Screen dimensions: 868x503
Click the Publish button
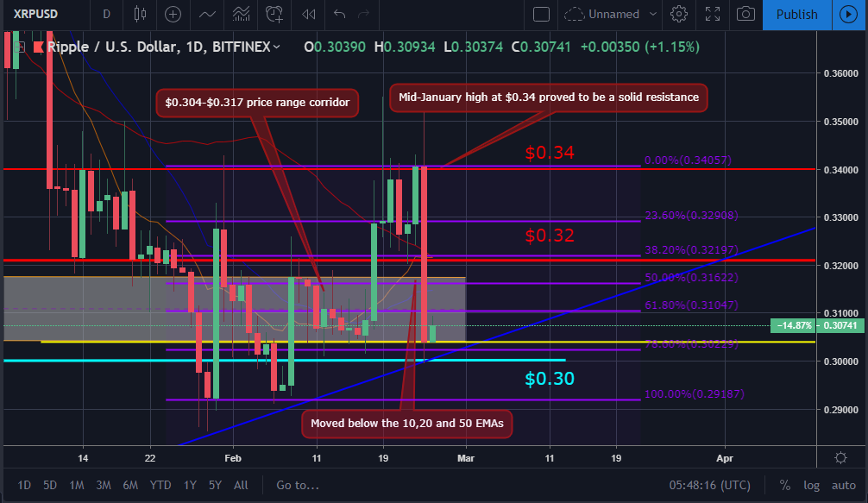coord(796,15)
